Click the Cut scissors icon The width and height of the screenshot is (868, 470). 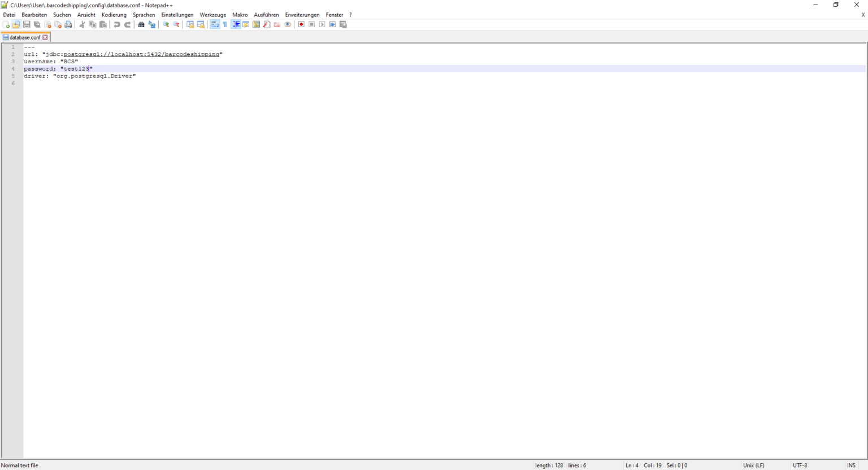click(82, 25)
